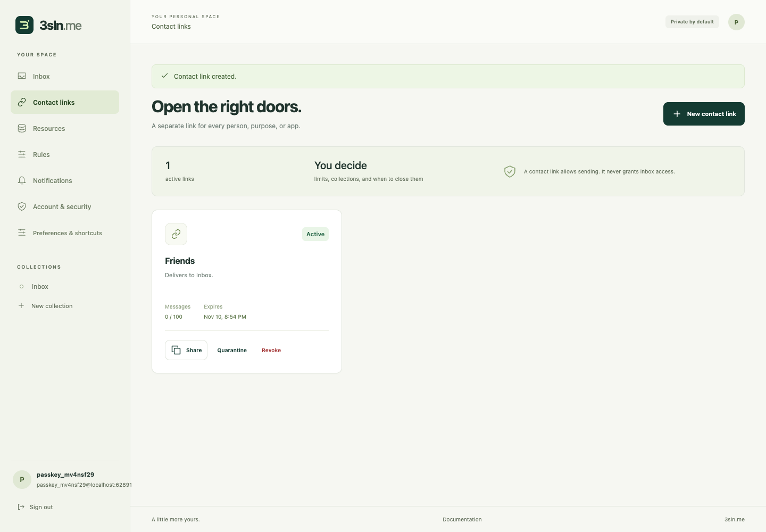Click the P avatar beside passkey_mv4nsf29
The height and width of the screenshot is (532, 766).
coord(22,479)
